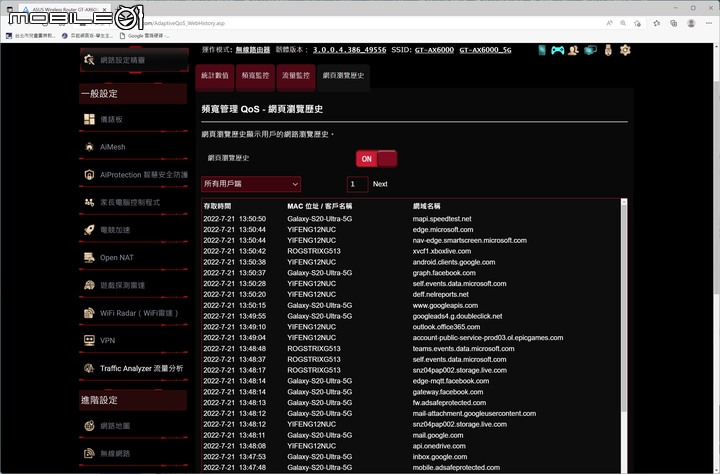
Task: Click the gear icon in the router header
Action: pos(625,50)
